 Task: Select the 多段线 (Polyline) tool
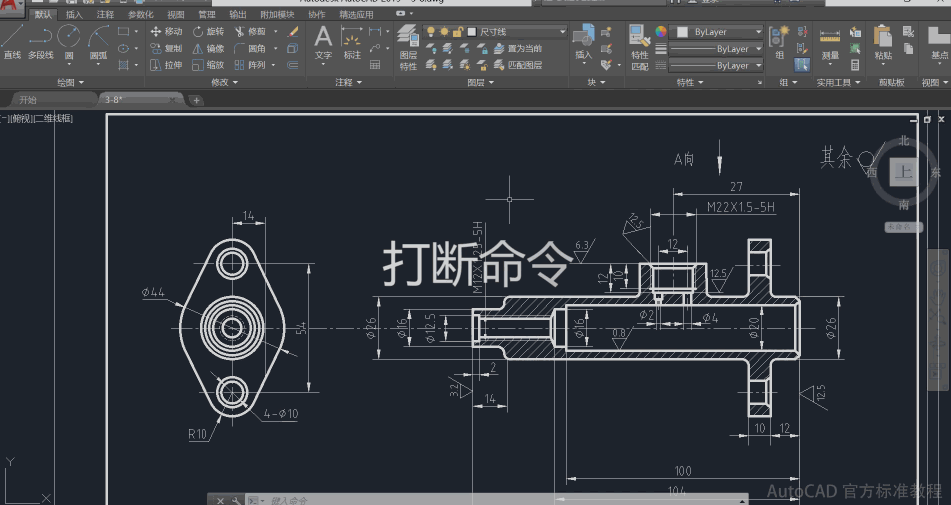coord(40,42)
